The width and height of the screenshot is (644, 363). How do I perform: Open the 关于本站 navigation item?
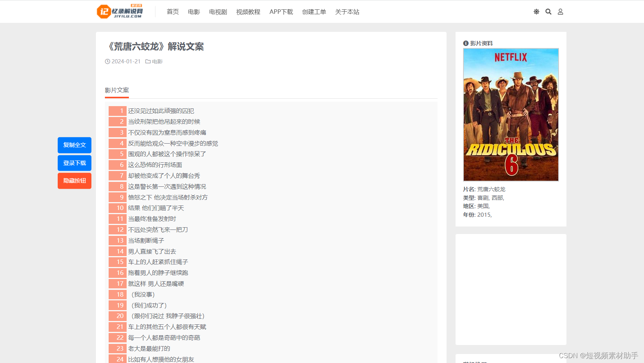click(347, 12)
